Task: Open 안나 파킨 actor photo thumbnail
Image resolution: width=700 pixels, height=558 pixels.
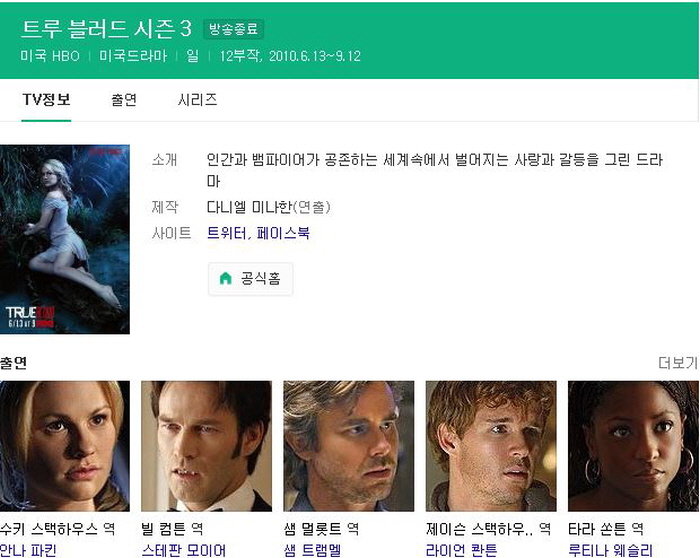Action: [65, 446]
